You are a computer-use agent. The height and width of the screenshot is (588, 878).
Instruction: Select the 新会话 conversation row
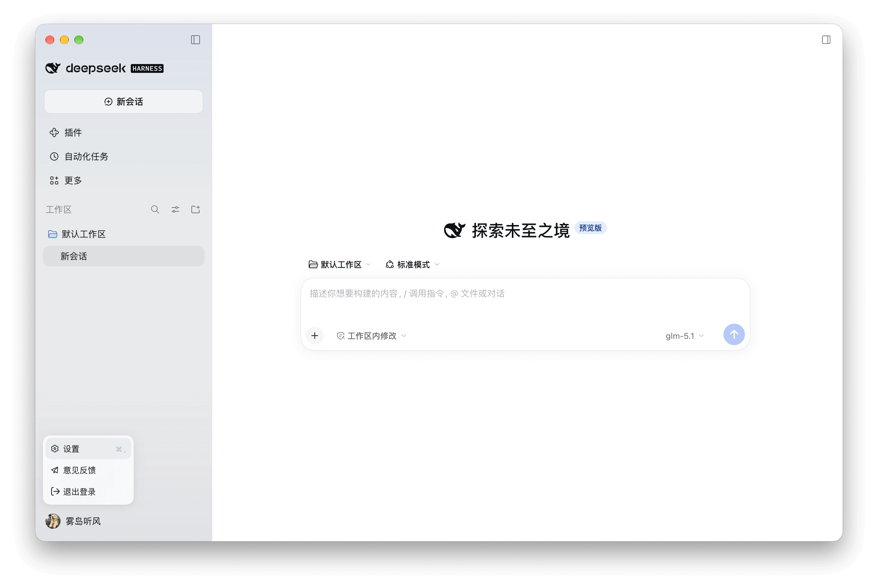click(x=124, y=256)
